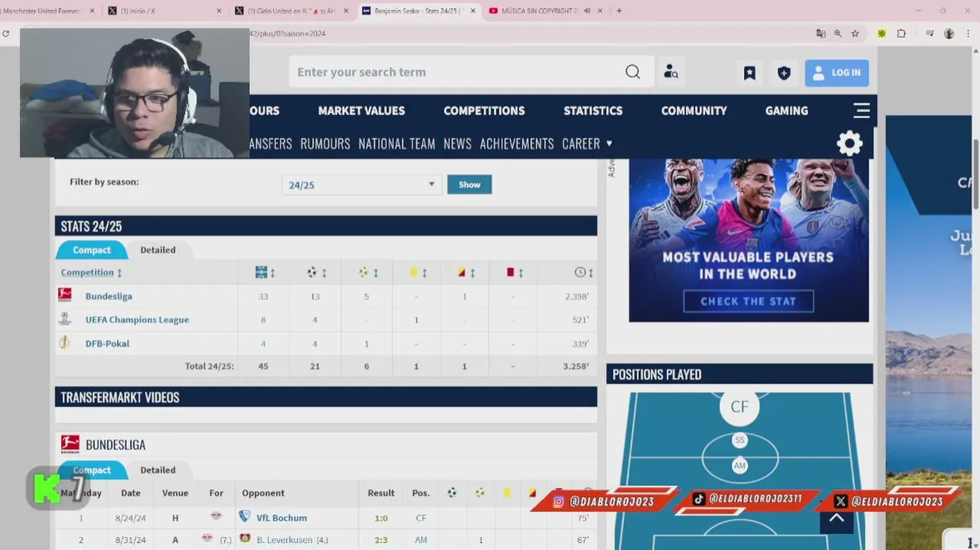Image resolution: width=980 pixels, height=550 pixels.
Task: Open the 1:0 result link against Bochum
Action: click(380, 517)
